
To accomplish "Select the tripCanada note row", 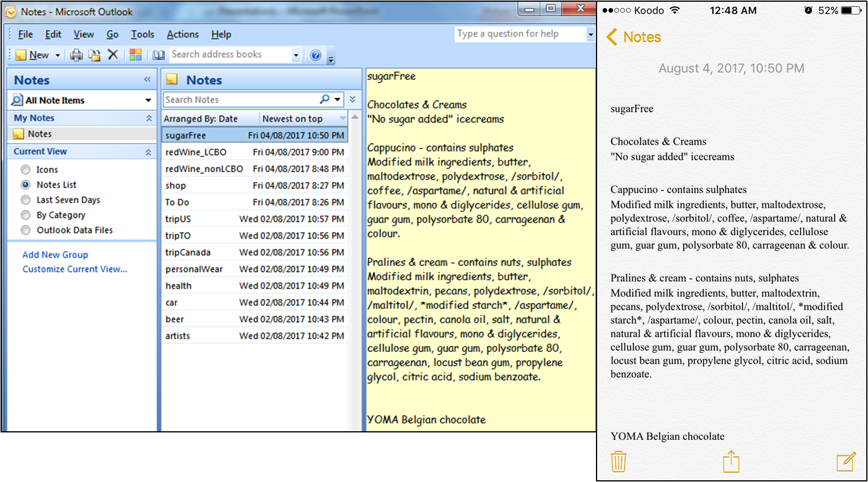I will coord(255,253).
